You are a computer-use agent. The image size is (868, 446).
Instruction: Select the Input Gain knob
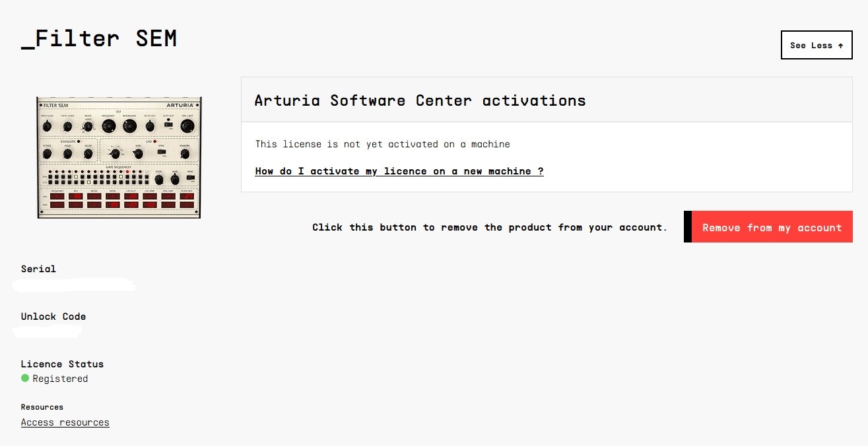pos(48,128)
